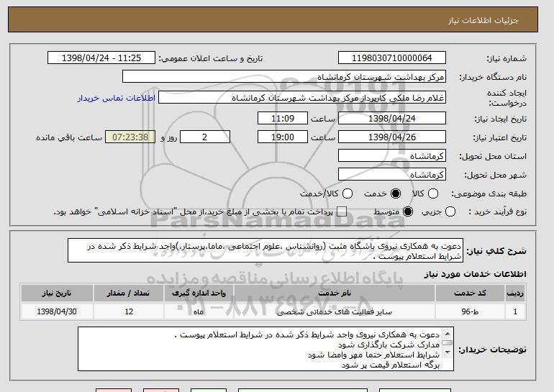Click the remaining time countdown 07:23:38

pyautogui.click(x=130, y=137)
